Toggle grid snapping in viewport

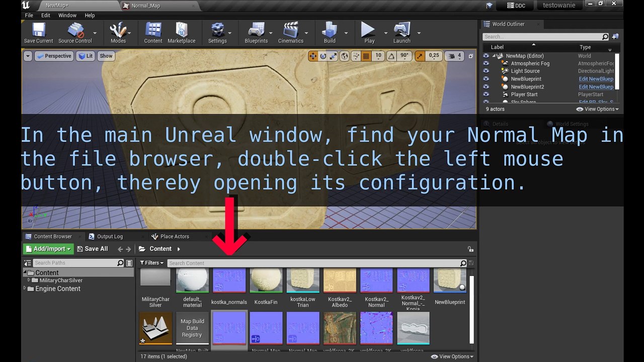(x=366, y=56)
